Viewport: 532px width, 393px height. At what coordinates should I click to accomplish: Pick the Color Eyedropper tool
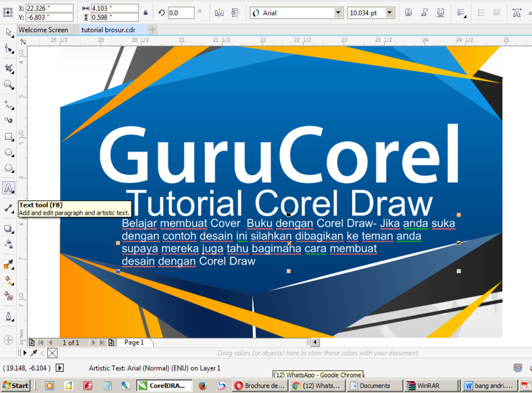tap(9, 264)
